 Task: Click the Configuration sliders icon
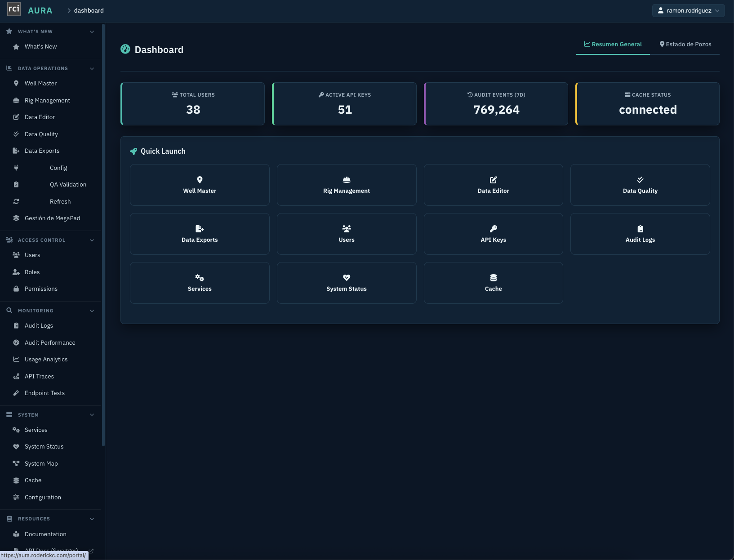pyautogui.click(x=16, y=497)
